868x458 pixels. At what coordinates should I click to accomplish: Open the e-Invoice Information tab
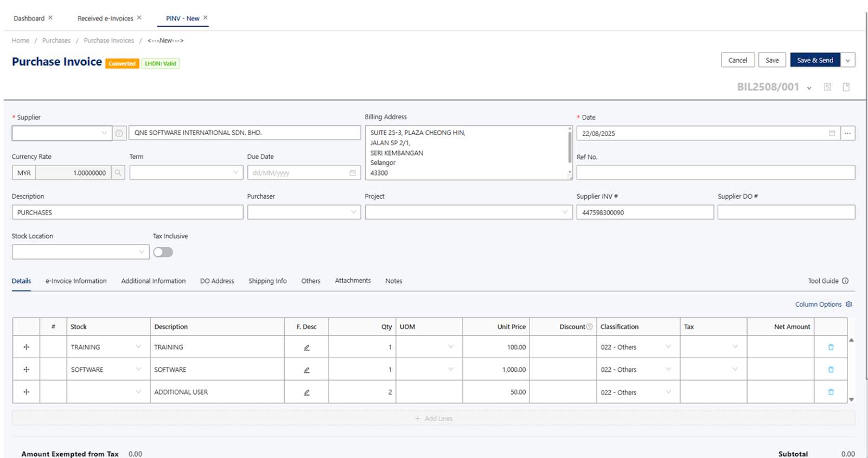tap(76, 281)
